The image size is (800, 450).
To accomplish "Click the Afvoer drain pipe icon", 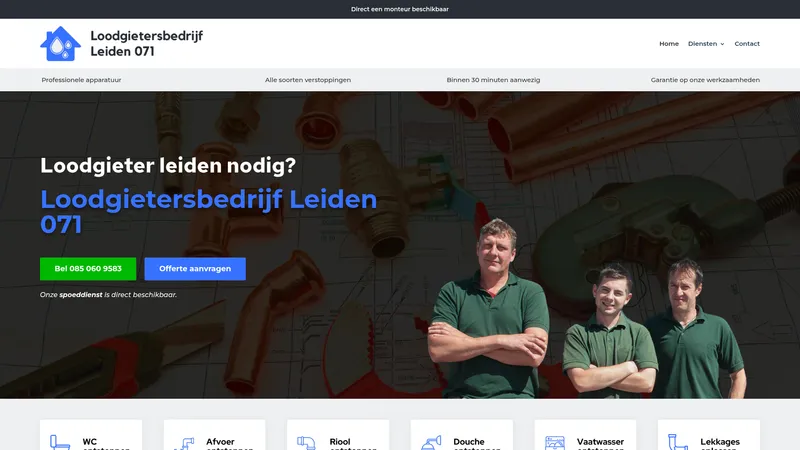I will pyautogui.click(x=184, y=443).
